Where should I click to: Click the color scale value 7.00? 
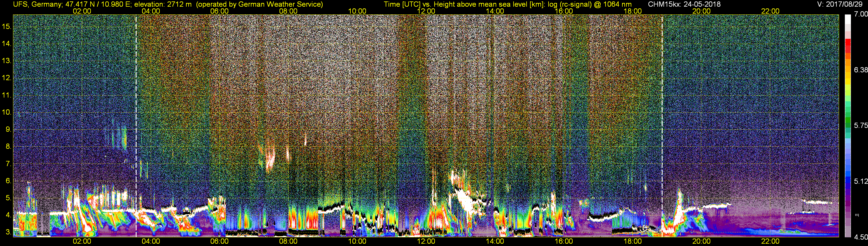tap(860, 14)
